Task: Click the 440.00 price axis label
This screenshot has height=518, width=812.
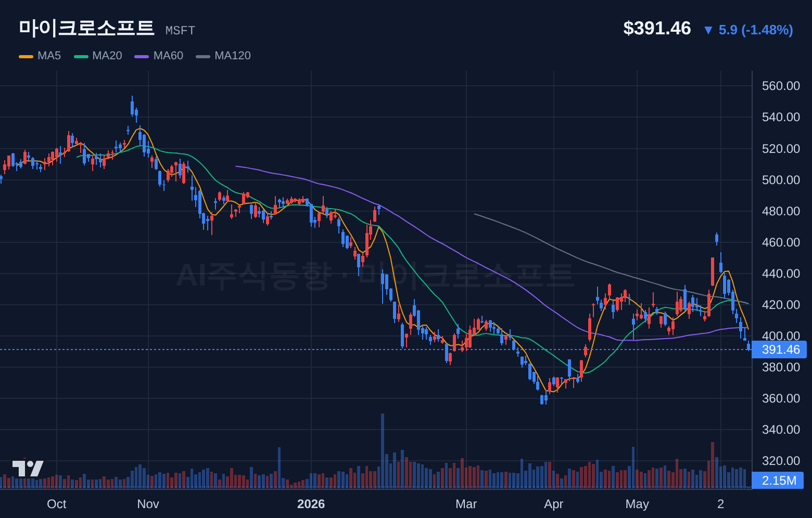Action: pyautogui.click(x=781, y=274)
